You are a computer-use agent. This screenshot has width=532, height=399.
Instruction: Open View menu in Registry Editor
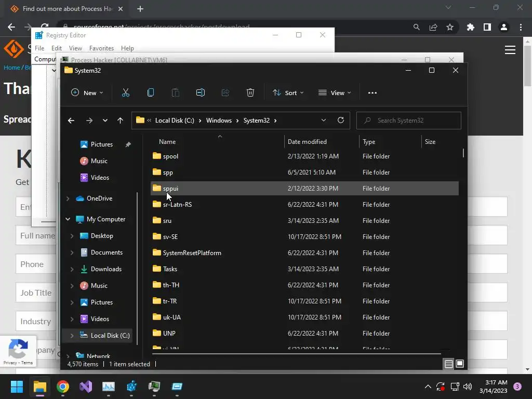pos(75,48)
